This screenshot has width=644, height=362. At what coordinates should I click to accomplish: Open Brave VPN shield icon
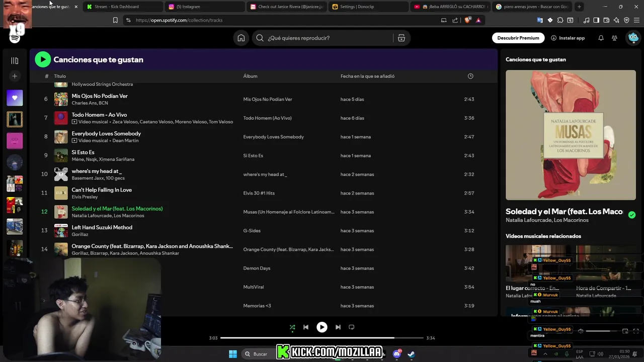click(626, 20)
